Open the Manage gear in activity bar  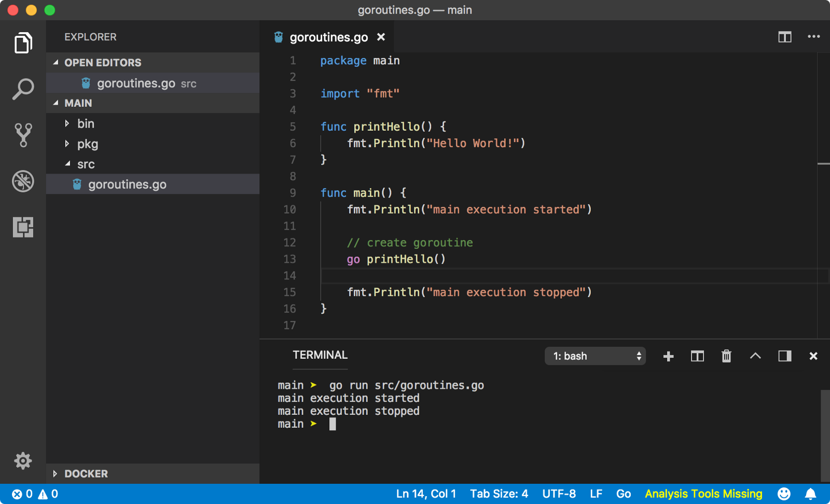pyautogui.click(x=23, y=460)
